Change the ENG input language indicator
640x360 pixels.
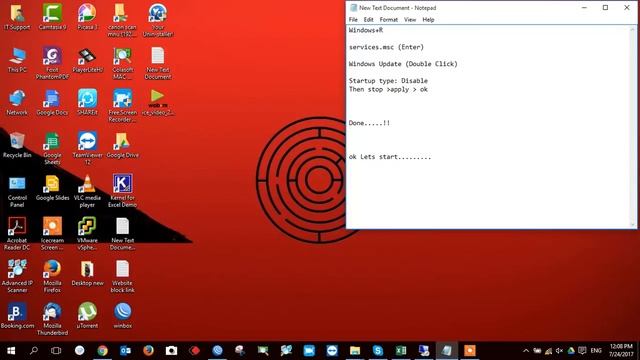click(596, 351)
